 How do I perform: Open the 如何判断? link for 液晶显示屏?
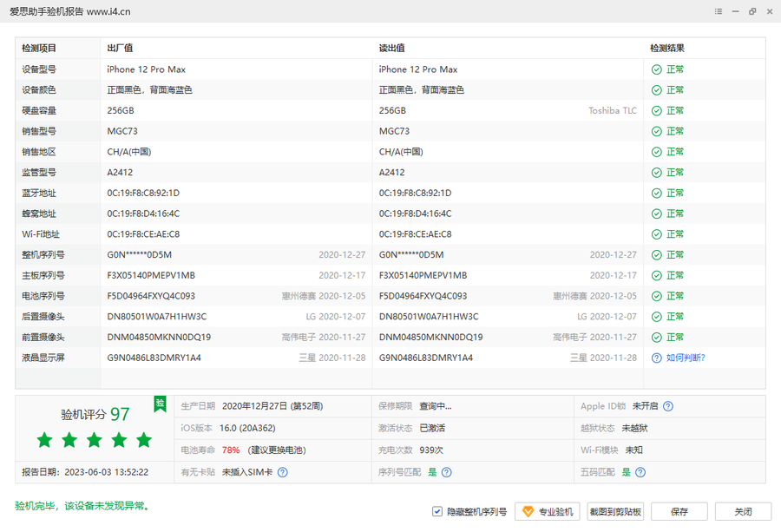[x=685, y=358]
